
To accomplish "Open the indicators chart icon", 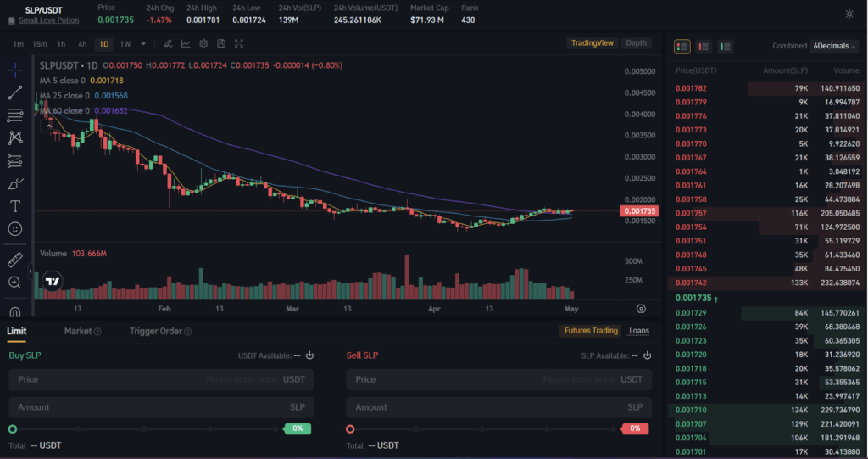I will (x=186, y=44).
